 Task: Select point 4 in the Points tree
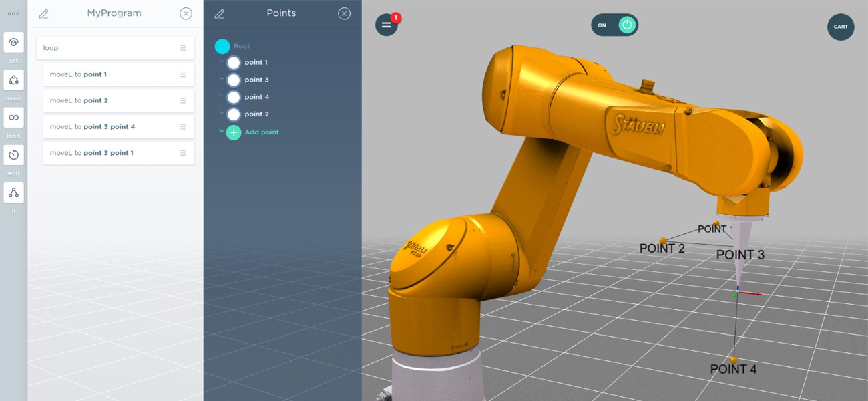(256, 97)
